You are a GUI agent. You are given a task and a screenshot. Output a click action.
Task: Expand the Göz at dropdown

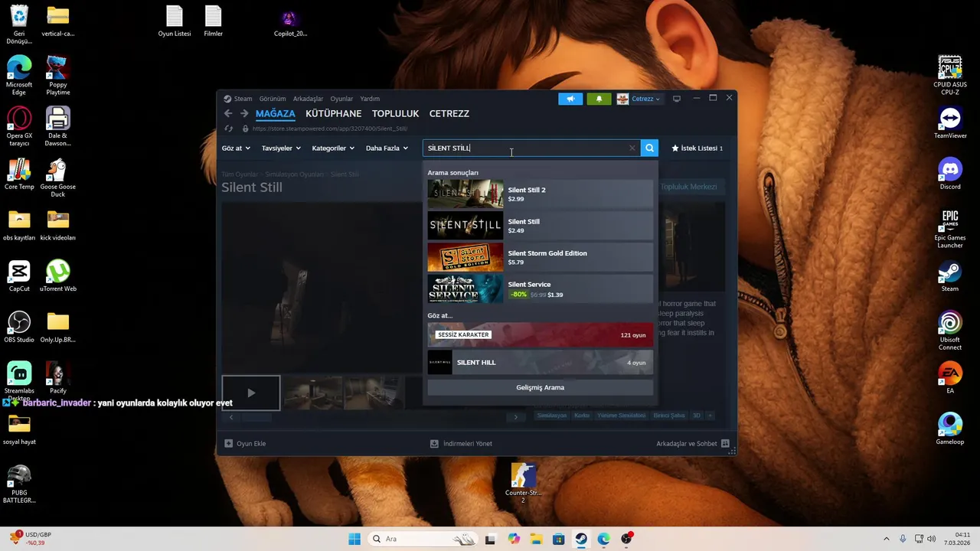pyautogui.click(x=236, y=148)
